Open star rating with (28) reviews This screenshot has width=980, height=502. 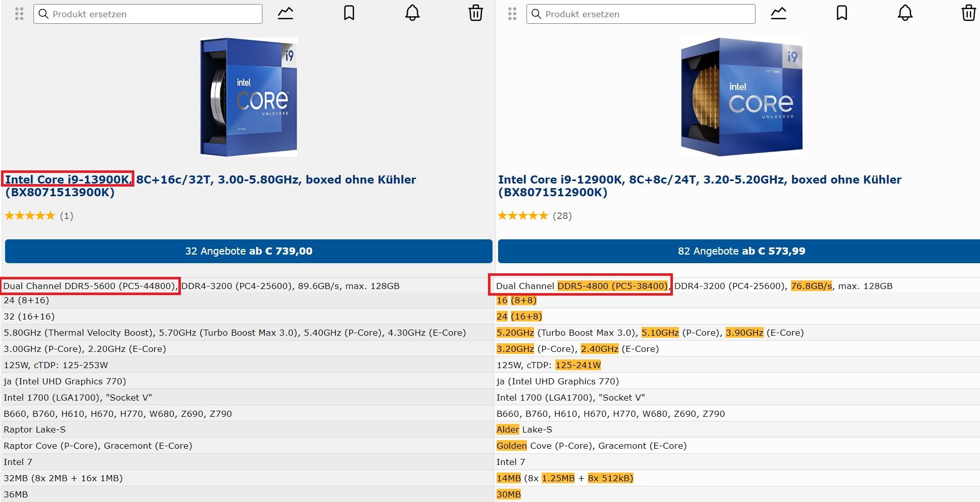pos(535,216)
